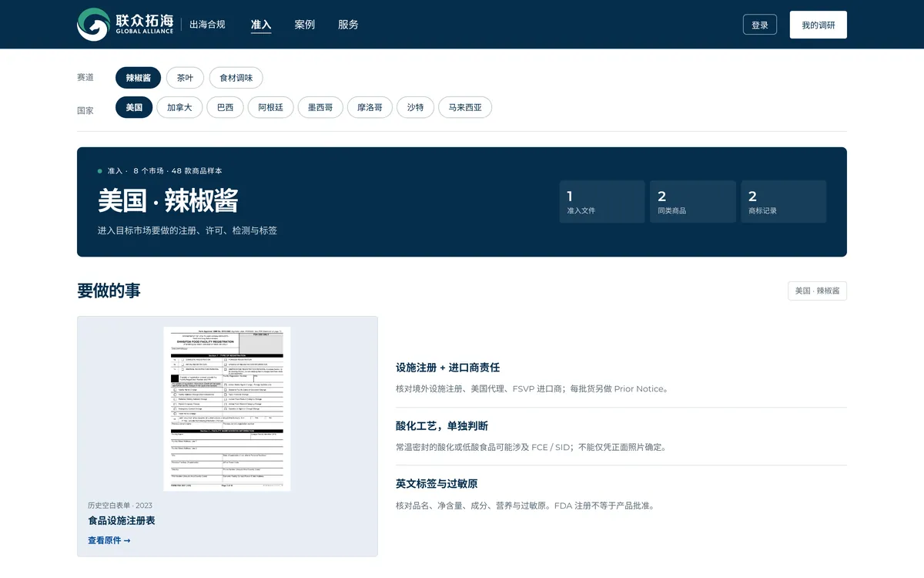Open the 出海合规 header link

click(207, 25)
